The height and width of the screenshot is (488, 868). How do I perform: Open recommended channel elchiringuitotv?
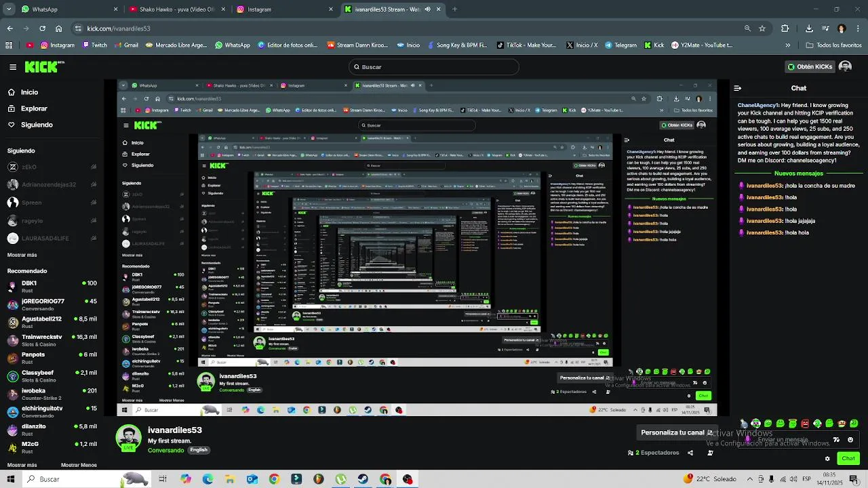click(x=52, y=412)
